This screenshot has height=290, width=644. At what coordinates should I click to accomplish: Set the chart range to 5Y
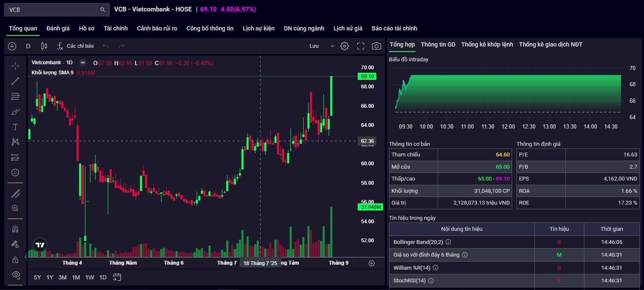37,277
